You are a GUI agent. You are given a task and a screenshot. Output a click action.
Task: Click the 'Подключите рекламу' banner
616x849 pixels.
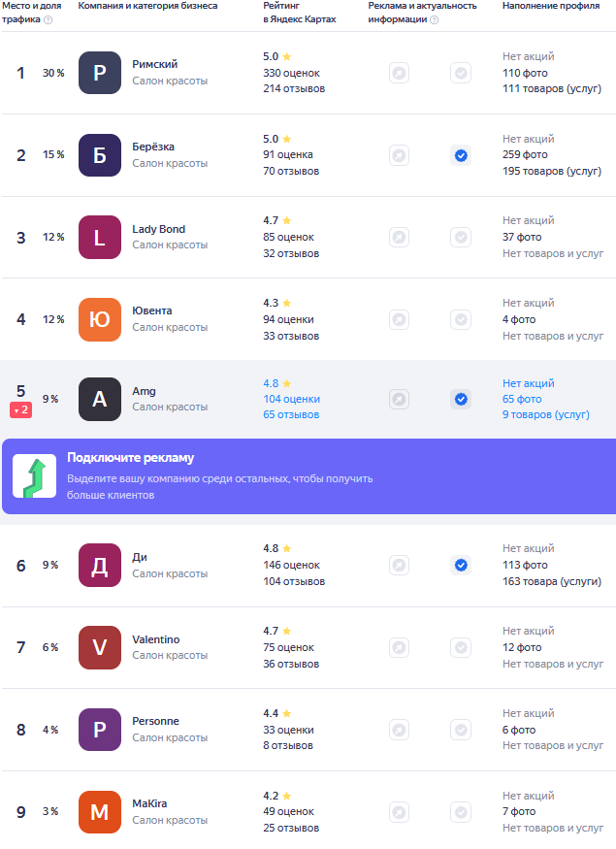[x=309, y=476]
